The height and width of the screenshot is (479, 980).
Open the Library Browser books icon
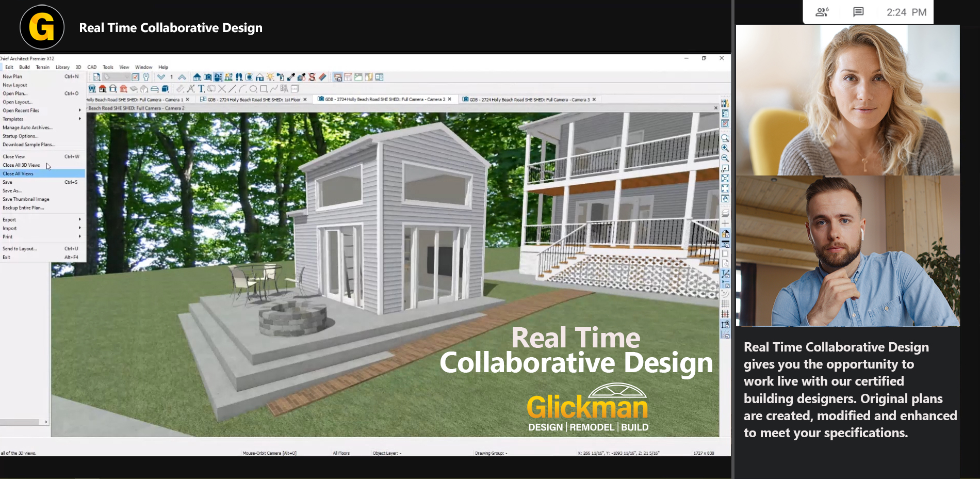725,103
